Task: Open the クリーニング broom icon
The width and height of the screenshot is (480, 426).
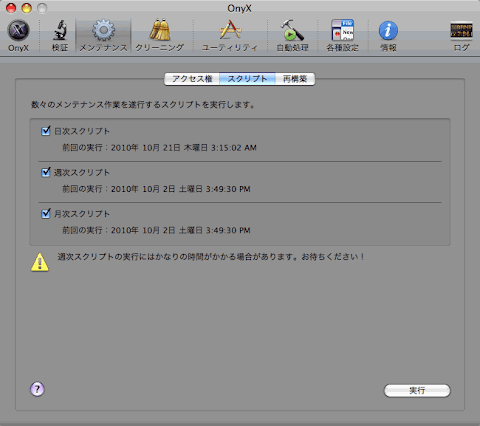Action: (160, 36)
